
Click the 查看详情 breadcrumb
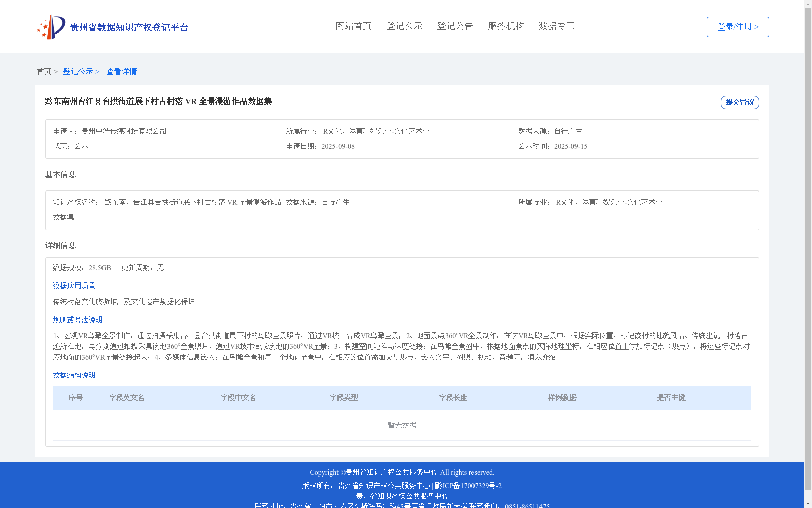(x=121, y=72)
